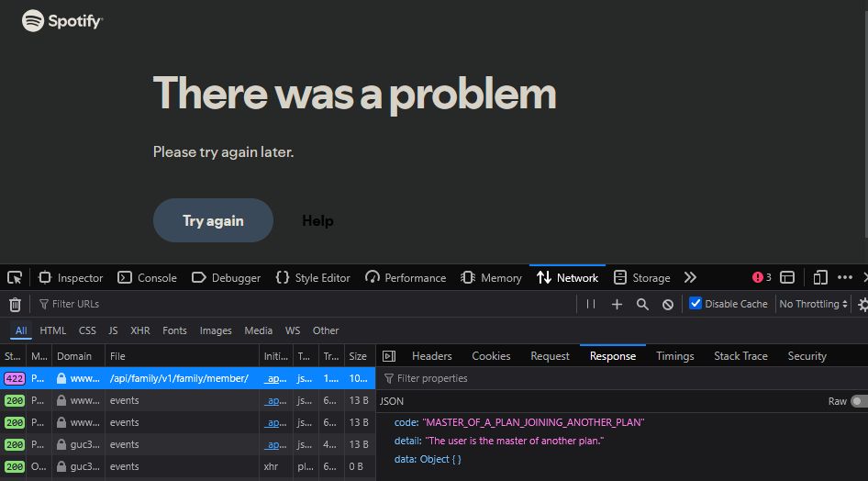Viewport: 868px width, 481px height.
Task: Click the 422 status badge
Action: tap(15, 378)
